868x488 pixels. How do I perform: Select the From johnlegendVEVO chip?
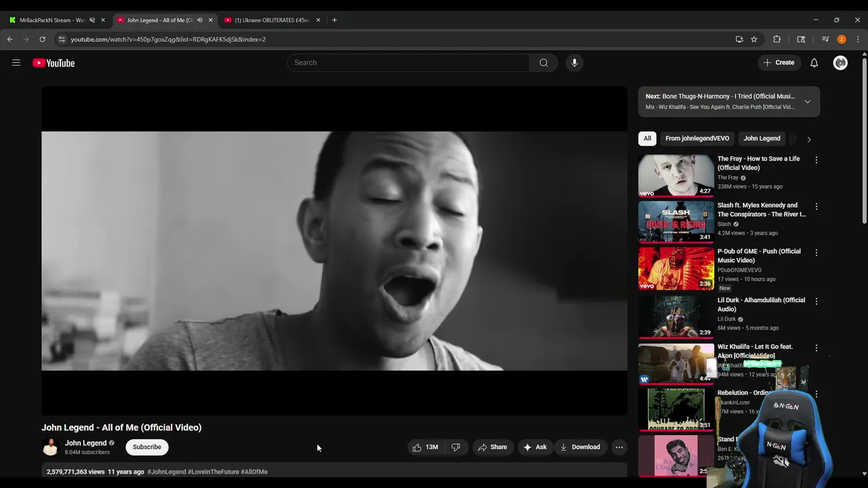click(x=697, y=139)
